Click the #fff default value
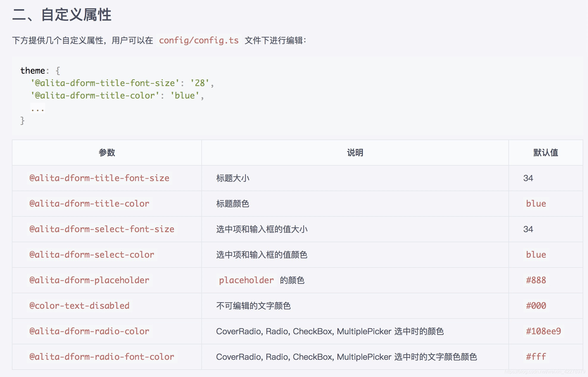 tap(536, 357)
